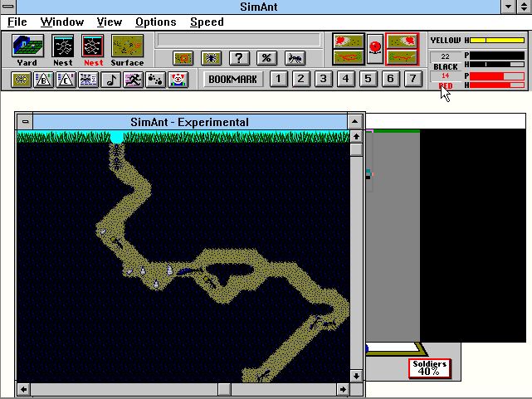Jump to bookmark number 4
This screenshot has width=532, height=399.
click(346, 79)
